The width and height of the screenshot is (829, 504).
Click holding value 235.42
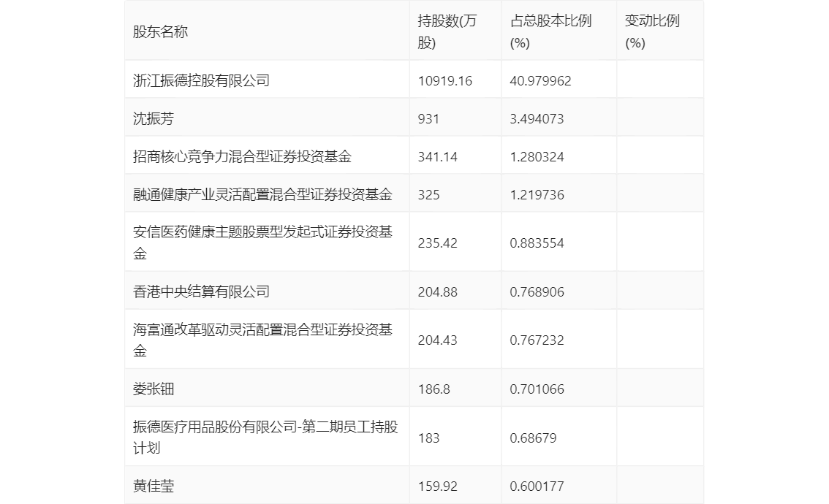437,243
